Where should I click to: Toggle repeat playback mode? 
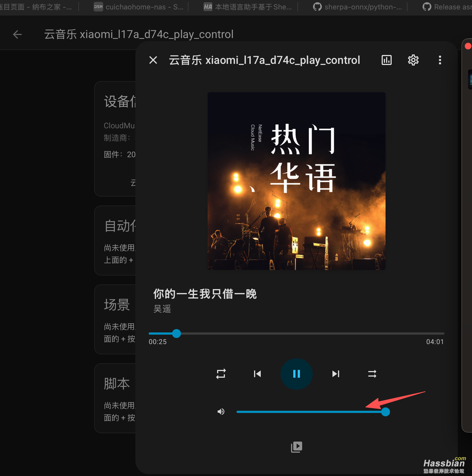coord(221,374)
